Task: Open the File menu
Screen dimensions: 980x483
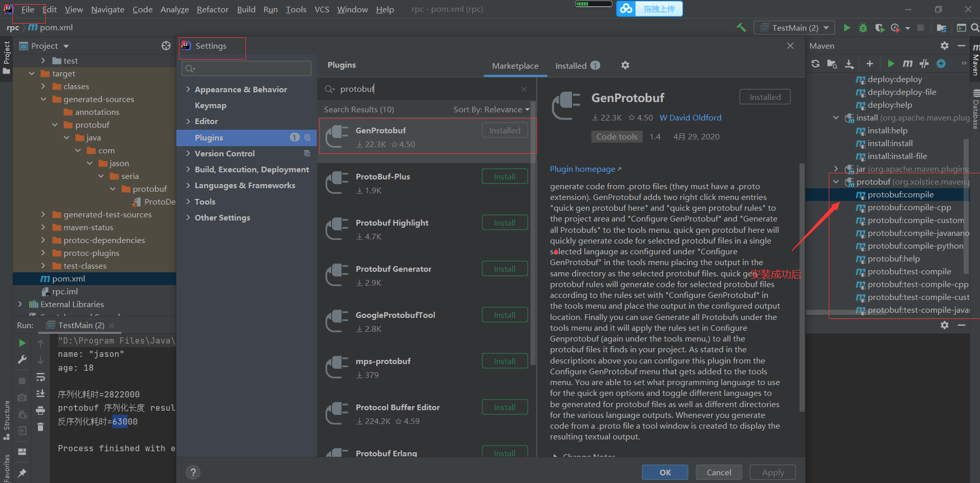Action: coord(28,9)
